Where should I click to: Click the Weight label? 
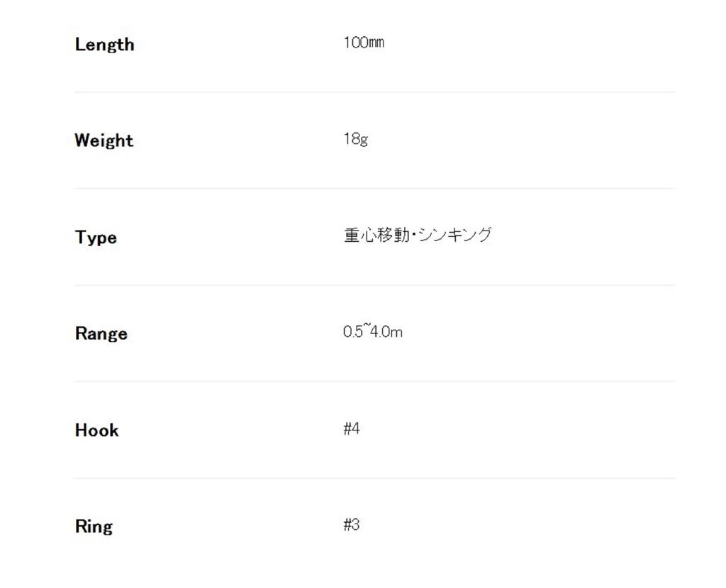(x=104, y=140)
